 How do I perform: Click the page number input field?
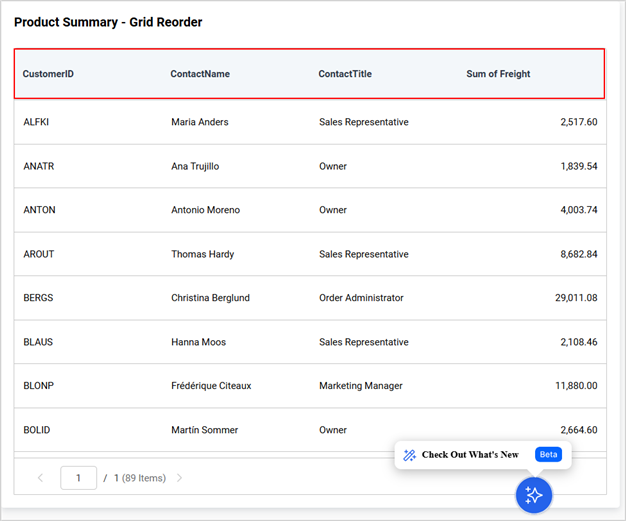78,478
